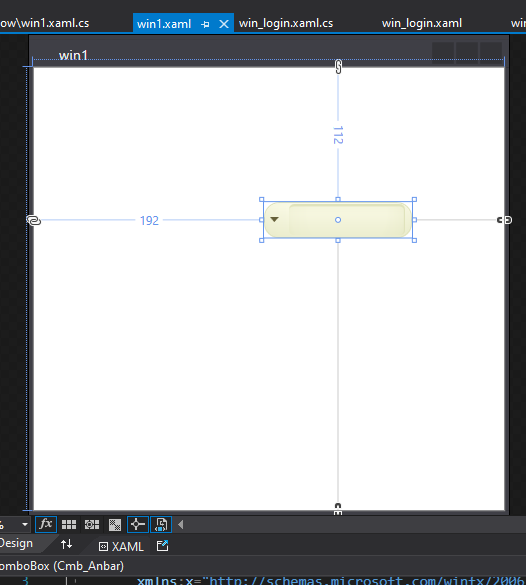This screenshot has height=585, width=526.
Task: Pop out the XAML view icon
Action: pos(163,545)
